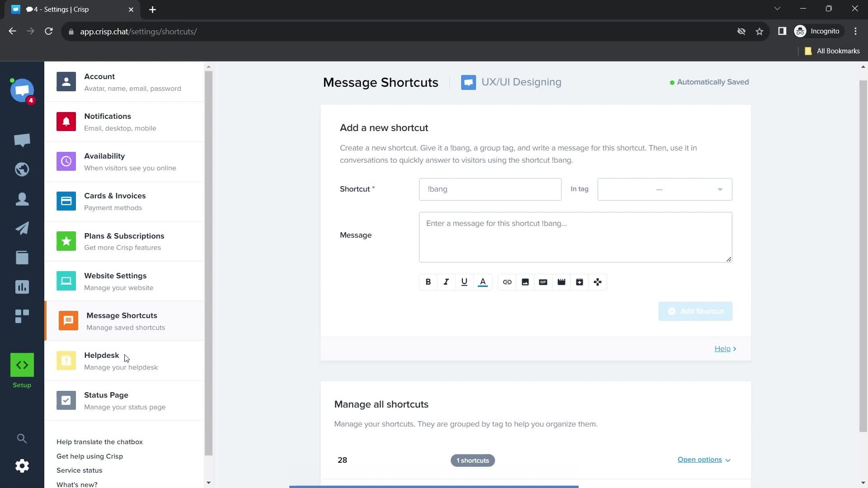Click the GIF/media icon

543,282
